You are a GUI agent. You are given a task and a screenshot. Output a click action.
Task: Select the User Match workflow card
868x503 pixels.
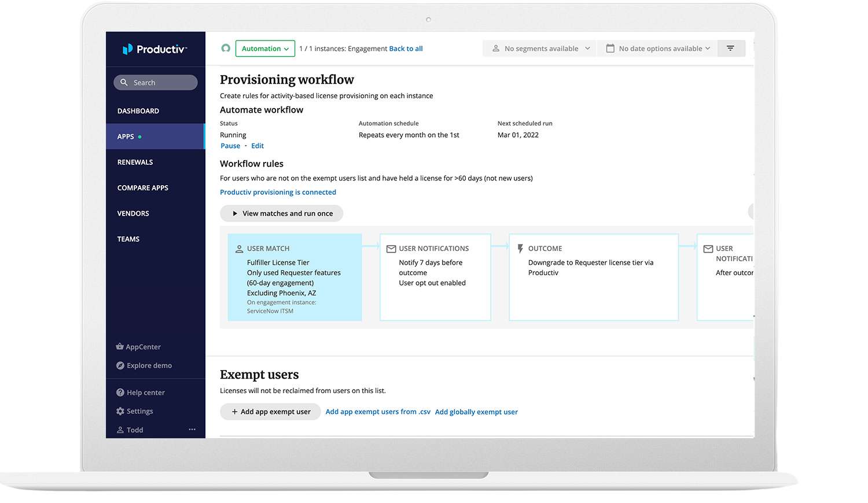click(295, 278)
